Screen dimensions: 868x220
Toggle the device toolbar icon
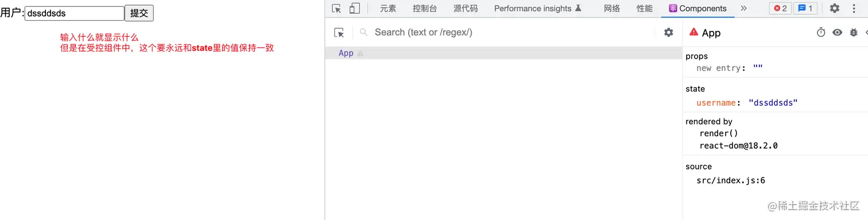pyautogui.click(x=355, y=9)
